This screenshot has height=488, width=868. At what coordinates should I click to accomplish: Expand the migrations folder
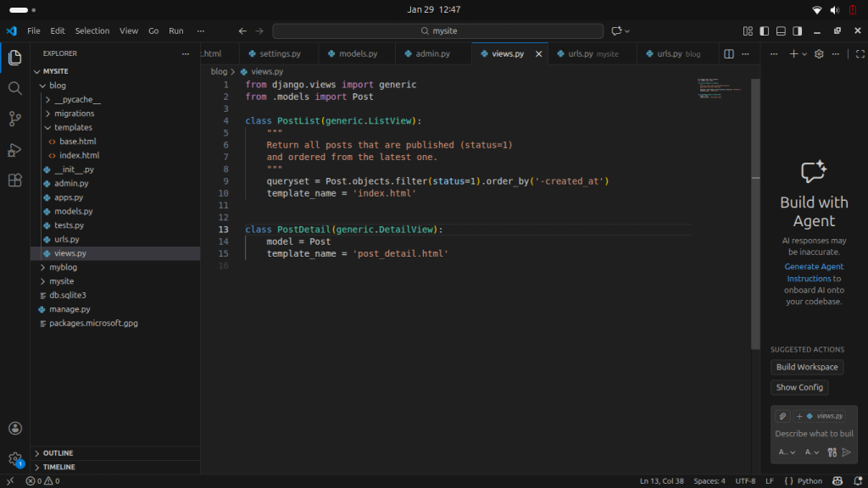[74, 114]
